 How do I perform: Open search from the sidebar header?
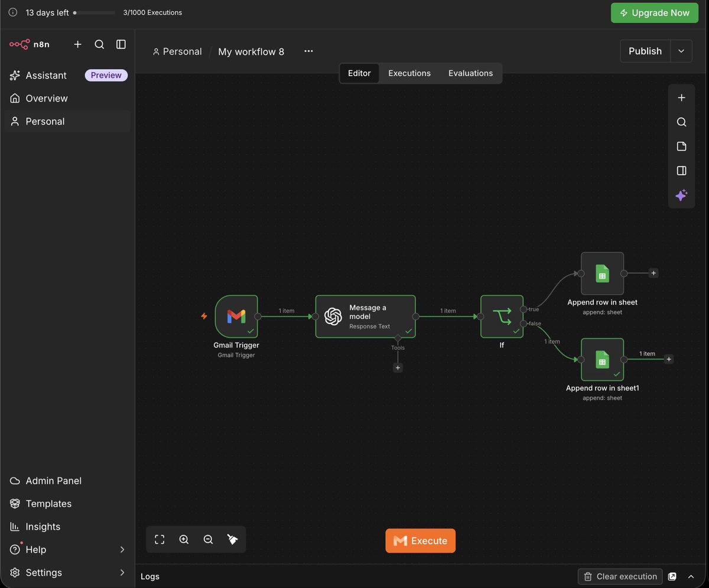99,44
